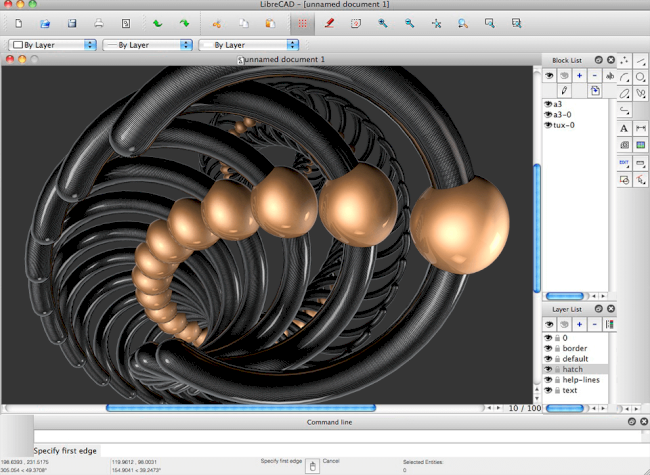650x475 pixels.
Task: Open an existing drawing file
Action: pos(45,23)
